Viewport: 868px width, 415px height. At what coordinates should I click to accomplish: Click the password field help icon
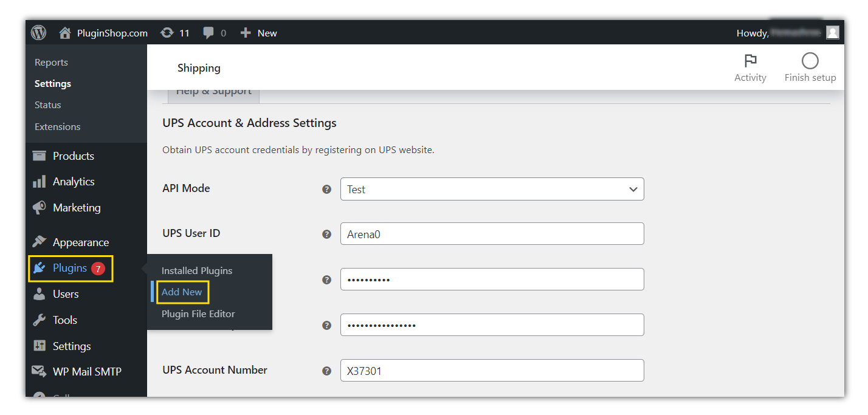(x=326, y=280)
